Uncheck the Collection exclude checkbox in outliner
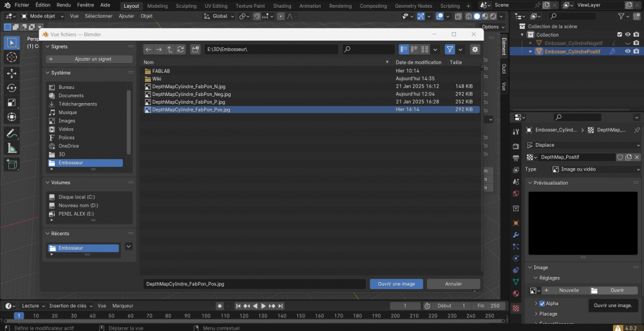Image resolution: width=644 pixels, height=331 pixels. [x=620, y=35]
